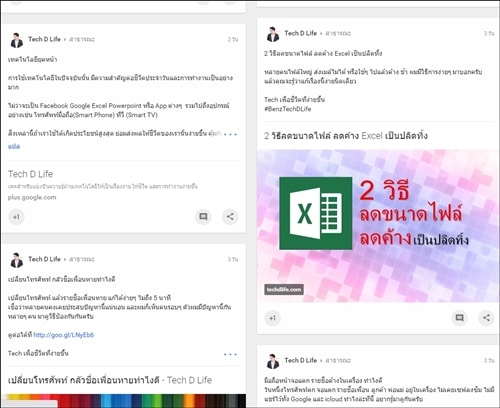This screenshot has width=500, height=408.
Task: Open comments on the Tech D Life intro post
Action: (203, 217)
